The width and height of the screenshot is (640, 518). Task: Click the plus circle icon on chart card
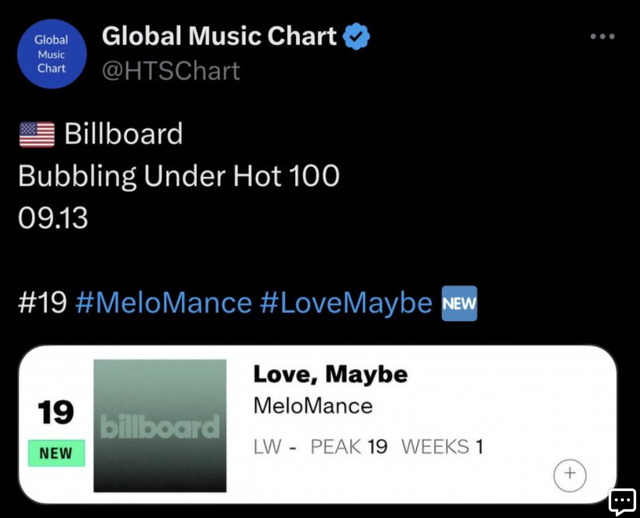(570, 475)
